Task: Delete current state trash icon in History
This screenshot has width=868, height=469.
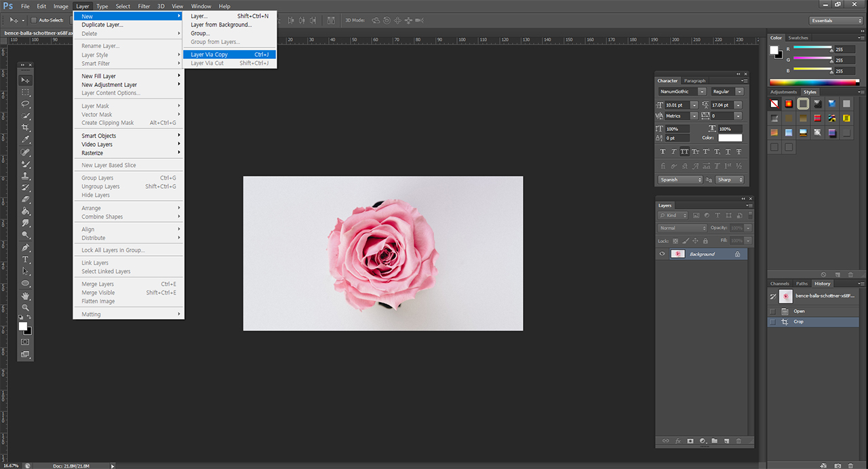Action: click(850, 466)
